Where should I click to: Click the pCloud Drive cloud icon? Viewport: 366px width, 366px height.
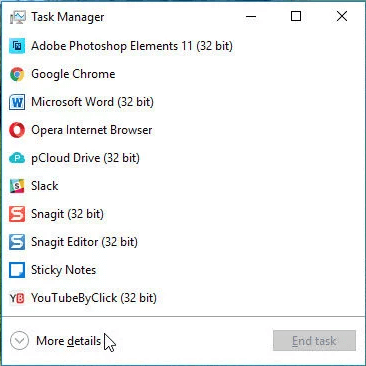point(17,158)
